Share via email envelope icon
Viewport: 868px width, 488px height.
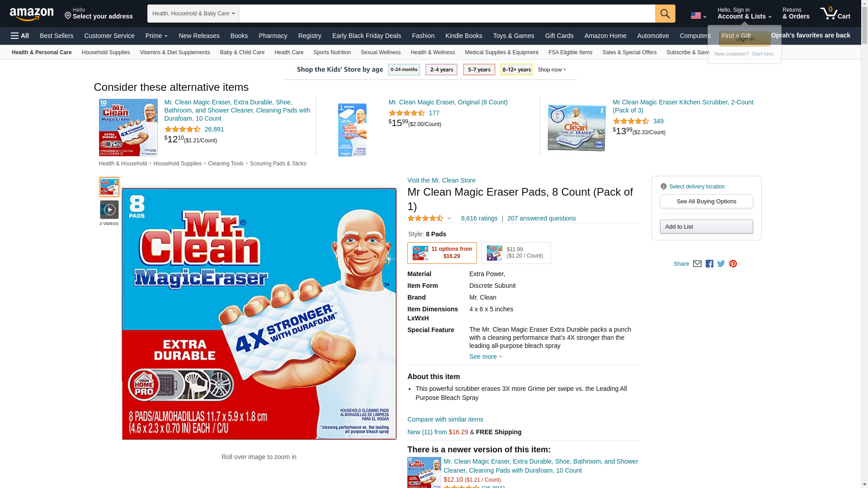(x=697, y=264)
